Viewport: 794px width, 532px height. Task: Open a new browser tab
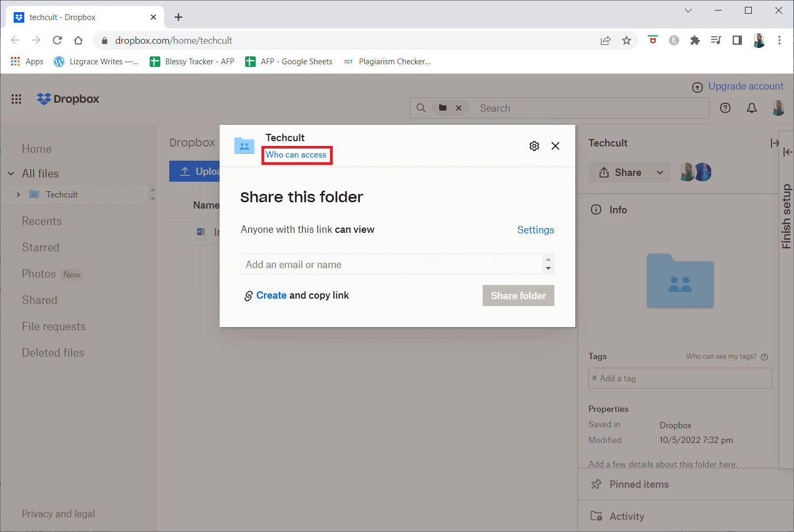(178, 17)
